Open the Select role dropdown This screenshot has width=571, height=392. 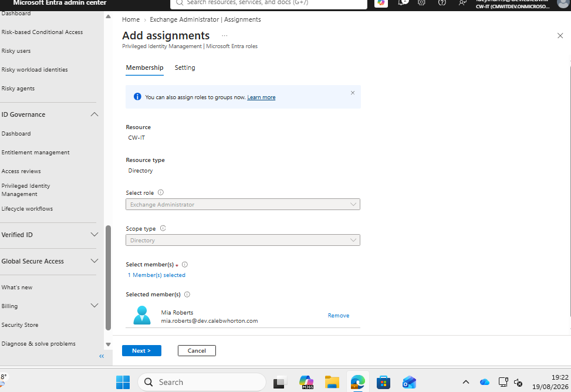(243, 204)
